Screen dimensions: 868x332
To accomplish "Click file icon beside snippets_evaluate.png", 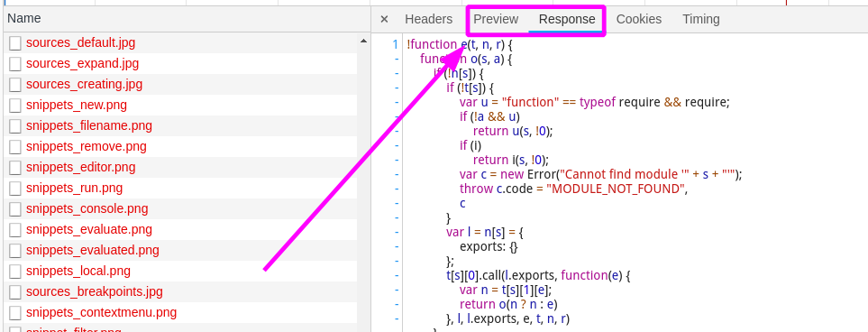I will (15, 230).
